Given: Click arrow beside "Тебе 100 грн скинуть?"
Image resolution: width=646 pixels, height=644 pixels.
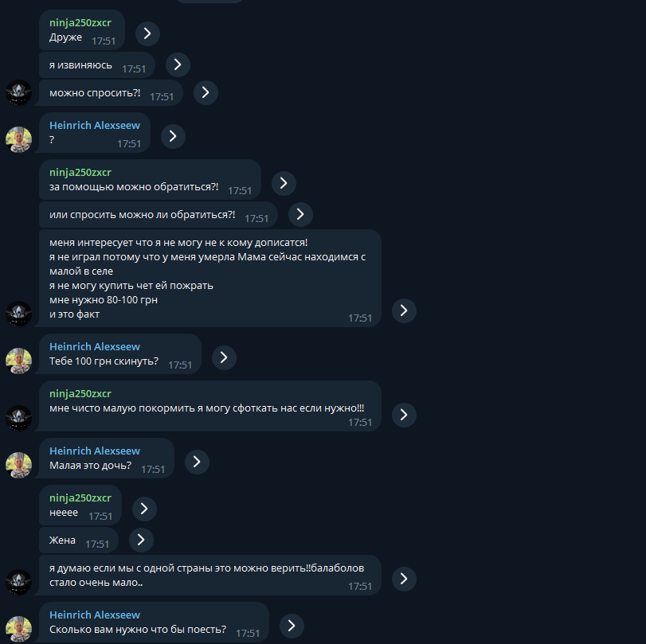Looking at the screenshot, I should tap(224, 357).
